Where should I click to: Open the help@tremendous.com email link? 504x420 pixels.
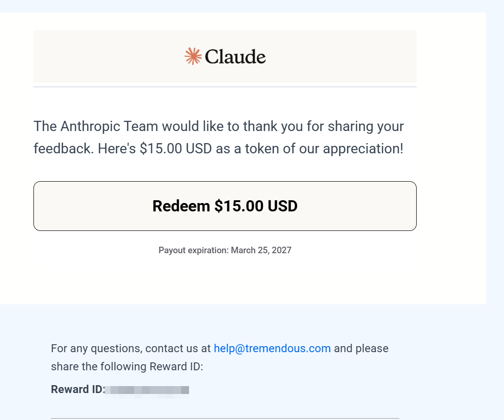coord(272,348)
